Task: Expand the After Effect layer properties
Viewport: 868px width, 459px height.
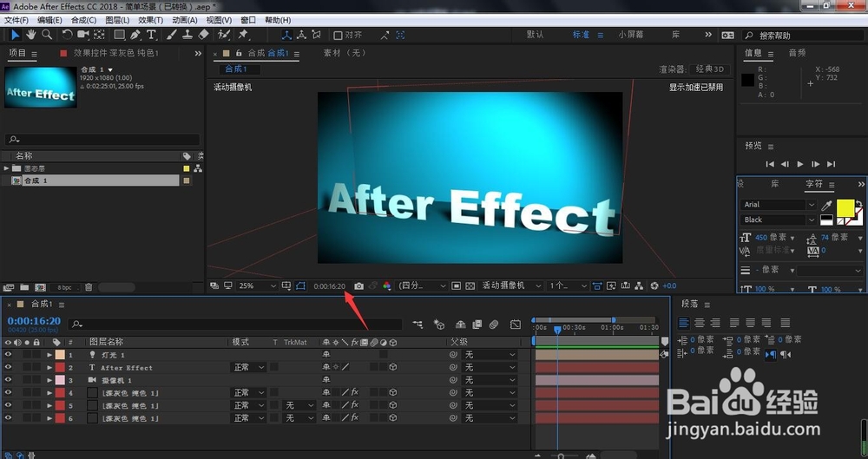Action: tap(49, 367)
